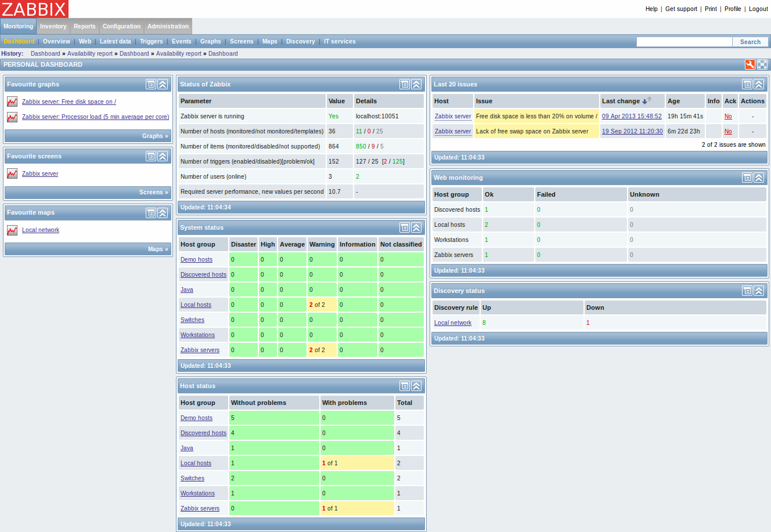The image size is (771, 532).
Task: Open the System status widget menu icon
Action: pos(405,227)
